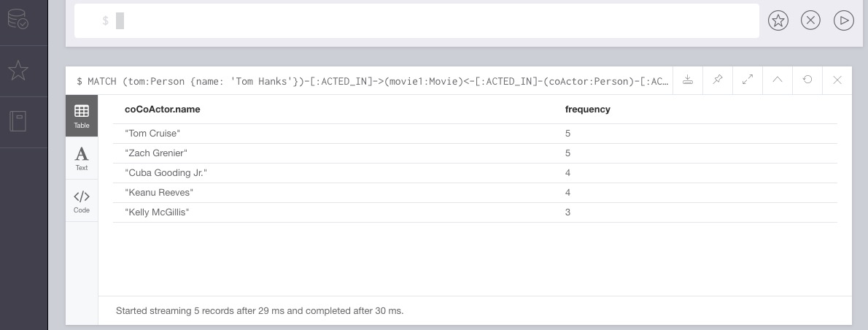Open the Favorites star in sidebar
The image size is (868, 330).
coord(18,71)
